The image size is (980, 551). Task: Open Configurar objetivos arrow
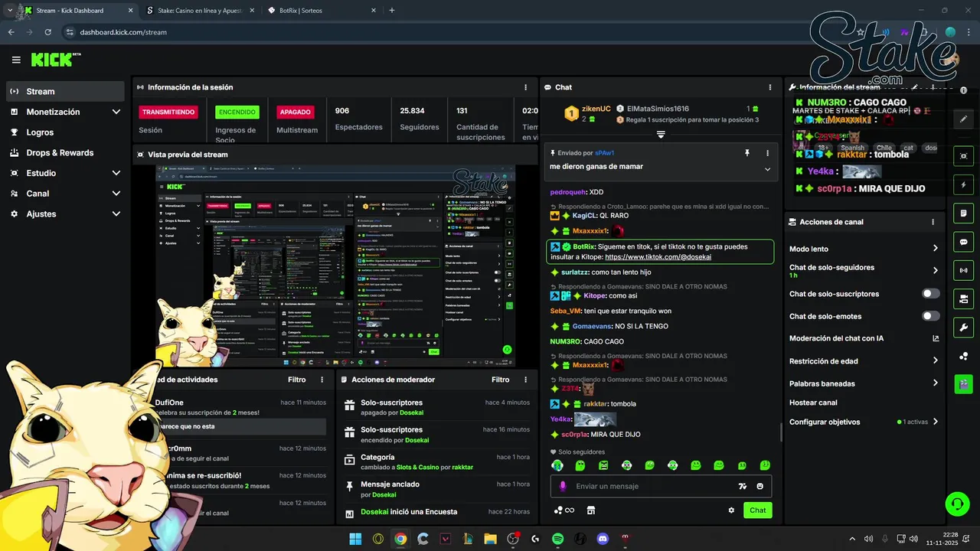click(x=935, y=422)
